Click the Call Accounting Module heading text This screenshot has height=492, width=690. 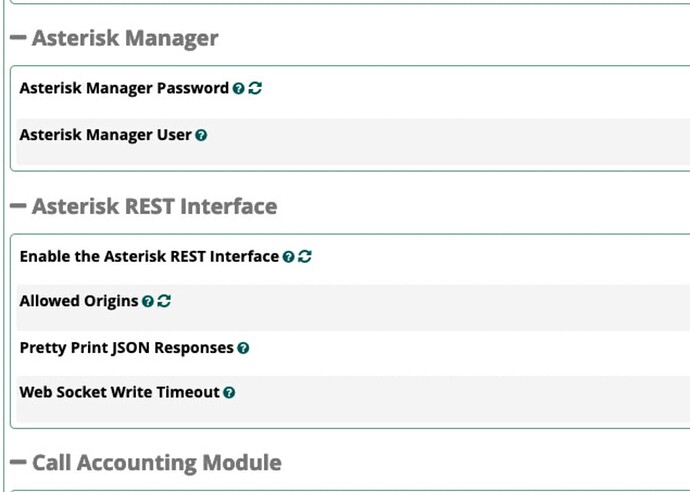pyautogui.click(x=157, y=463)
